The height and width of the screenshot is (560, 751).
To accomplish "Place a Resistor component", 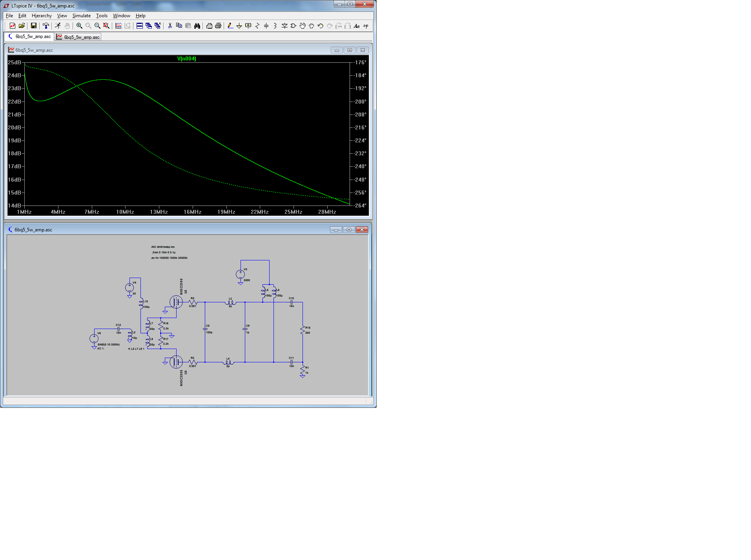I will click(x=257, y=26).
